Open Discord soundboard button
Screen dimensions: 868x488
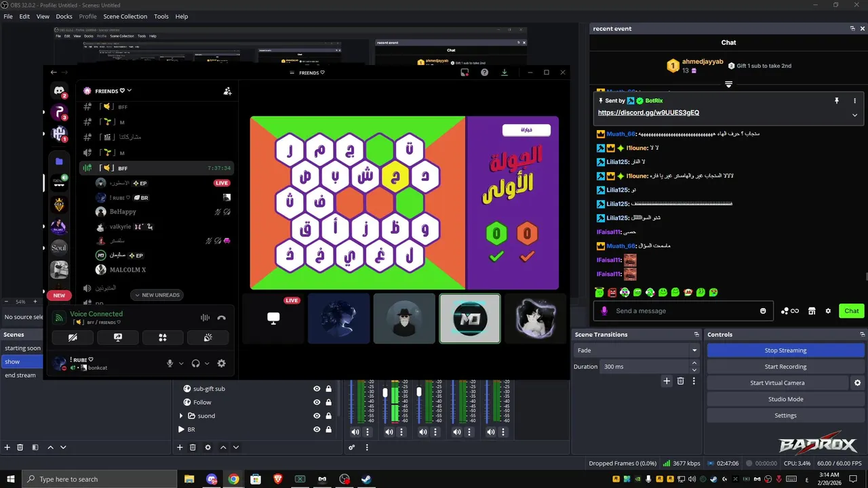(x=208, y=338)
